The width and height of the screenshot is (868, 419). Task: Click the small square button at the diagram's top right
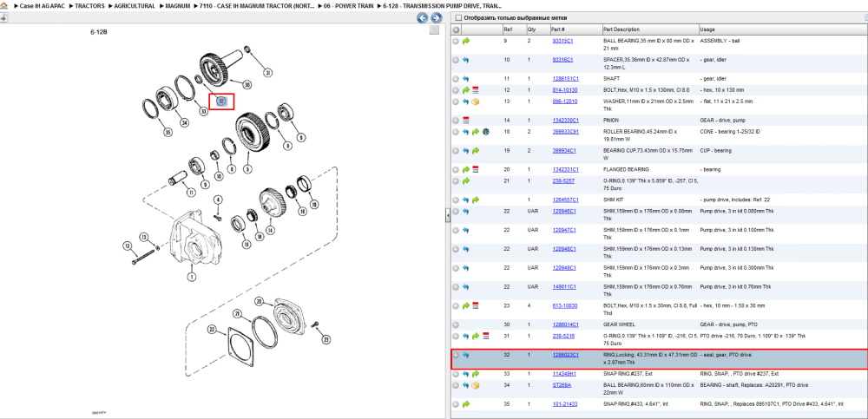click(x=434, y=29)
